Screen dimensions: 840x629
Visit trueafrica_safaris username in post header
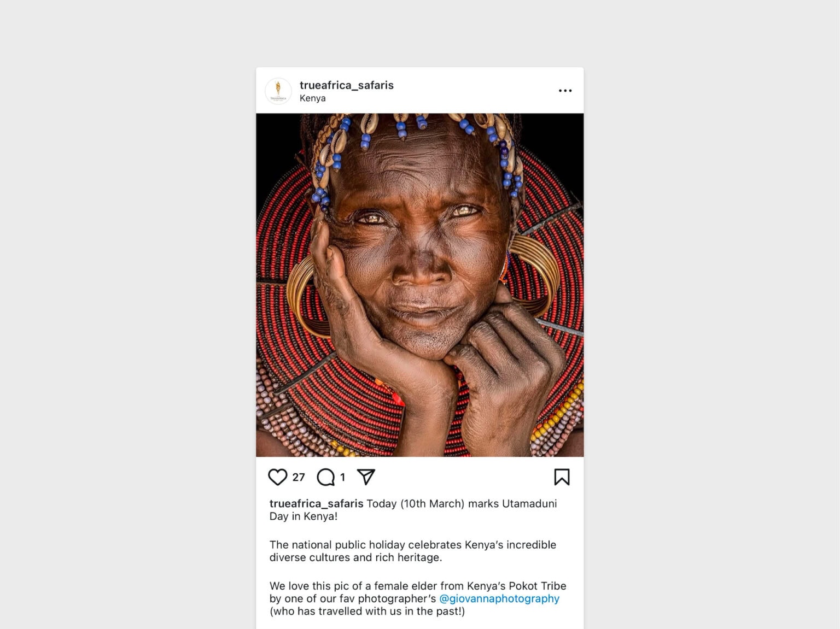(347, 85)
